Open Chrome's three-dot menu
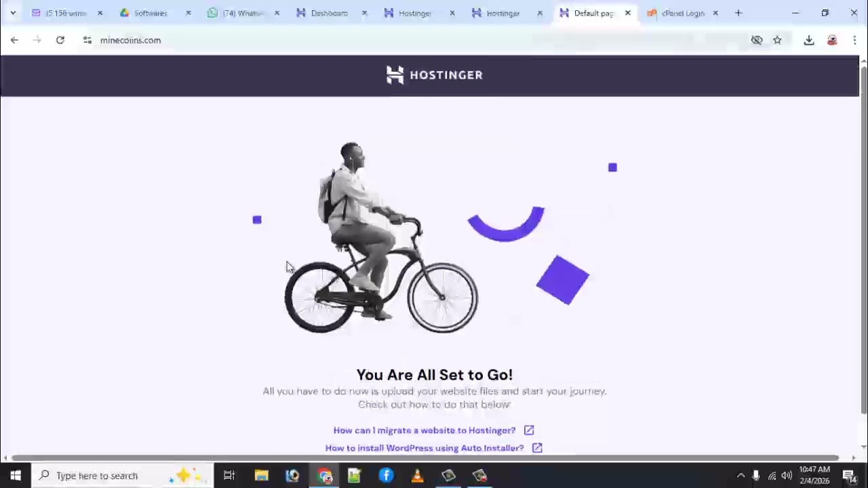 [854, 40]
